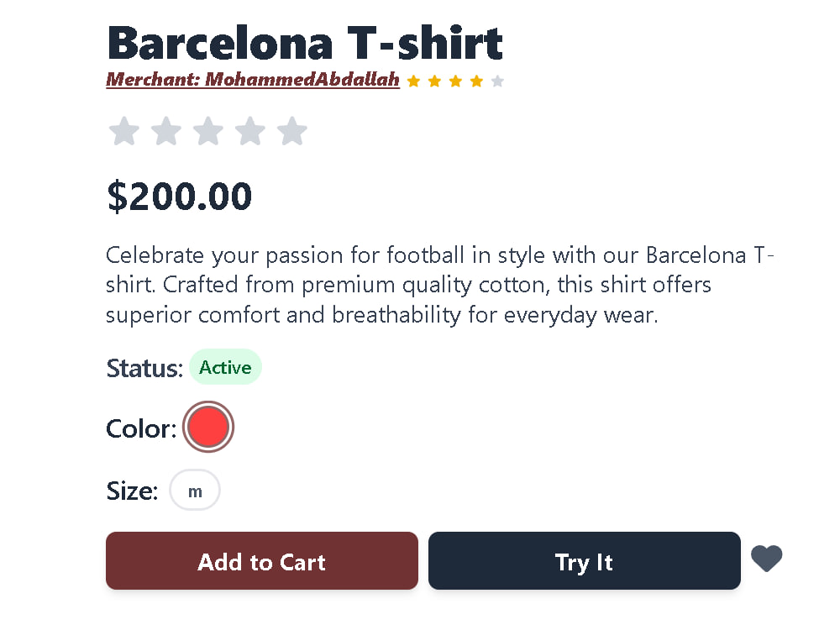Rate product three stars

coord(207,131)
